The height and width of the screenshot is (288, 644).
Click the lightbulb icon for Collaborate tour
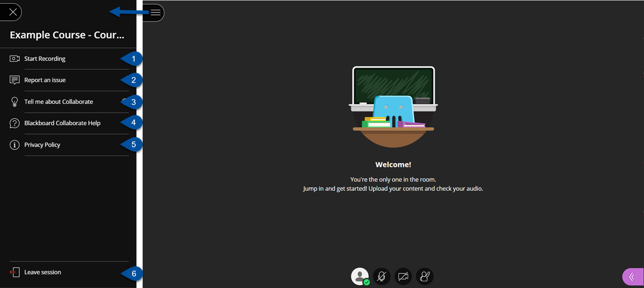pyautogui.click(x=14, y=102)
